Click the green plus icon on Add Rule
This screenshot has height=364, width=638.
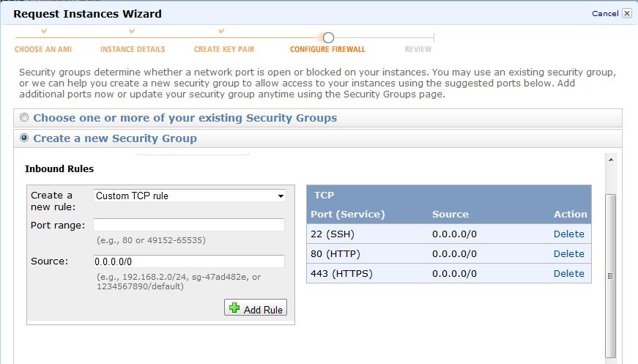(x=234, y=308)
